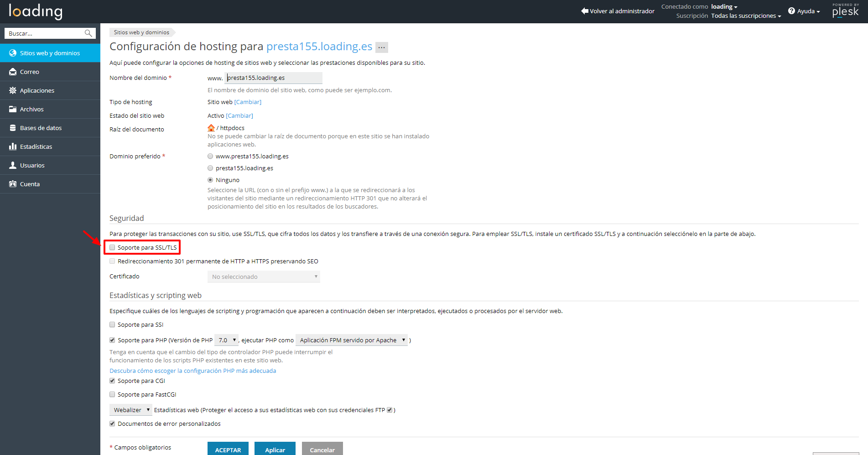
Task: Expand the Ayuda help menu
Action: [x=804, y=11]
